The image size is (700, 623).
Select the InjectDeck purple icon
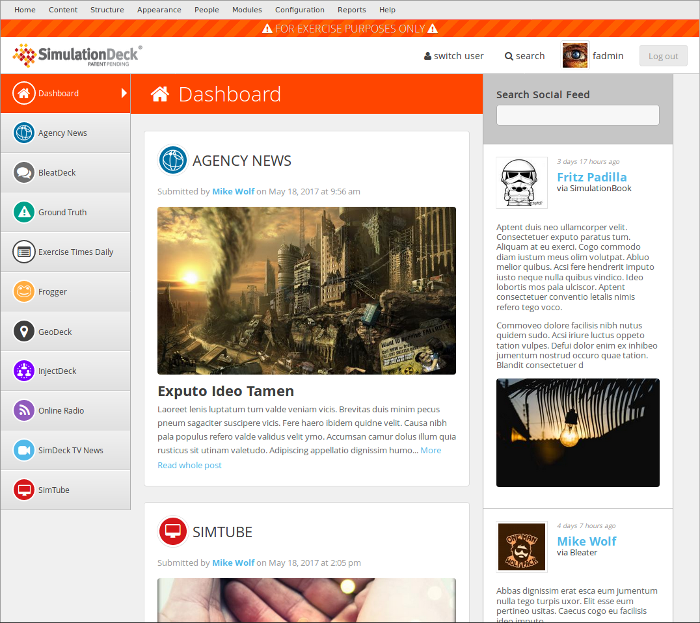24,370
